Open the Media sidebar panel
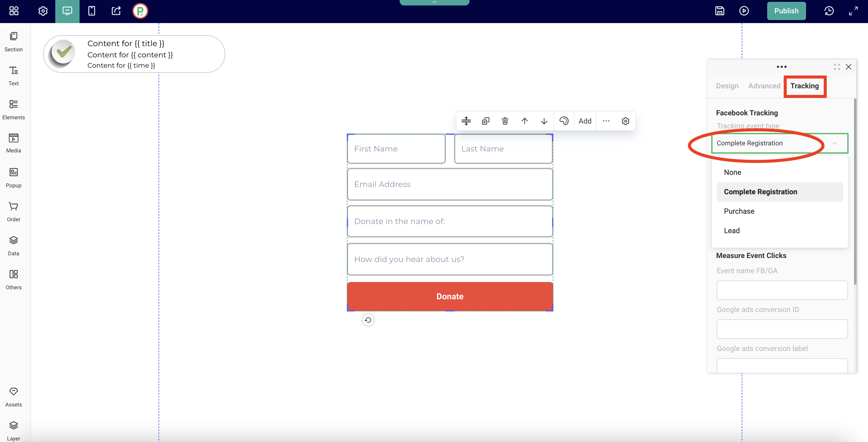Screen dimensions: 868x442 pyautogui.click(x=13, y=143)
